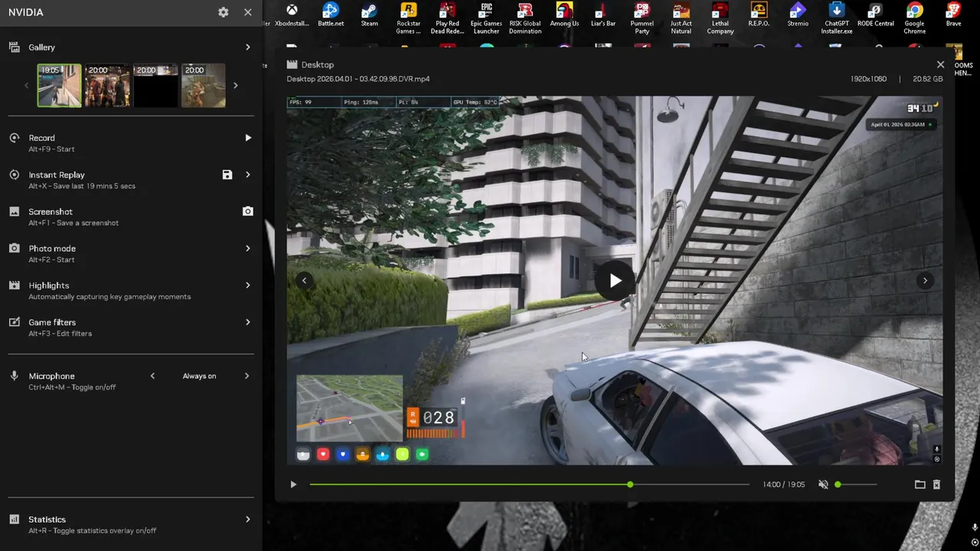Go to previous video in viewer
Image resolution: width=980 pixels, height=551 pixels.
pos(304,280)
